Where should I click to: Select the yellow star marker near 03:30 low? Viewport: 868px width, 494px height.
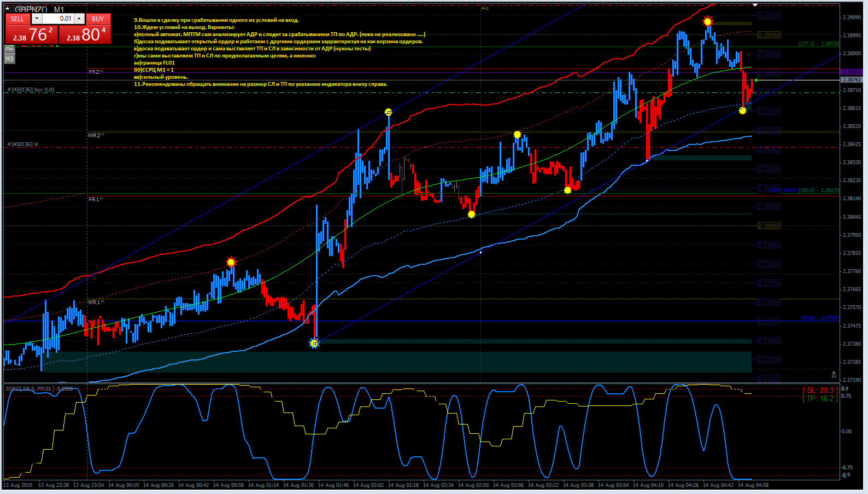tap(567, 190)
